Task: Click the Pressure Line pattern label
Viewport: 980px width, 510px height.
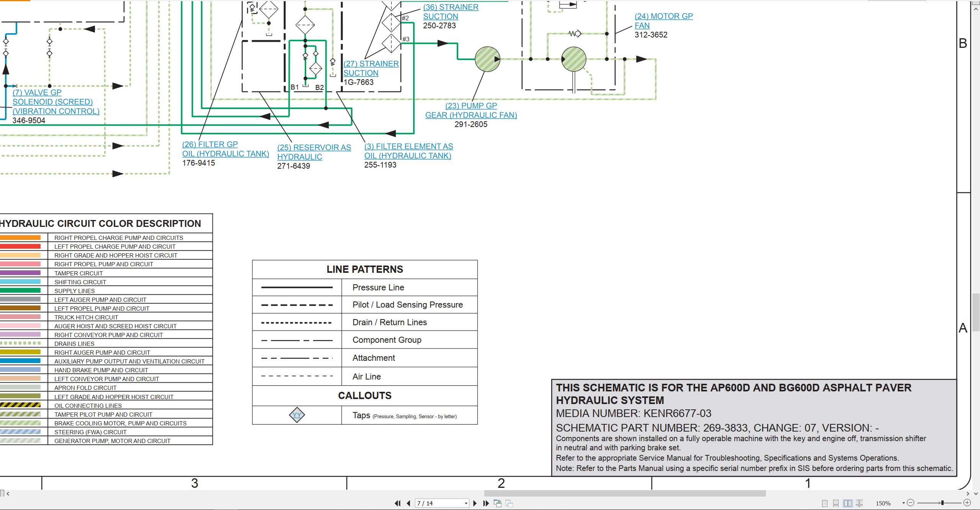Action: tap(378, 287)
